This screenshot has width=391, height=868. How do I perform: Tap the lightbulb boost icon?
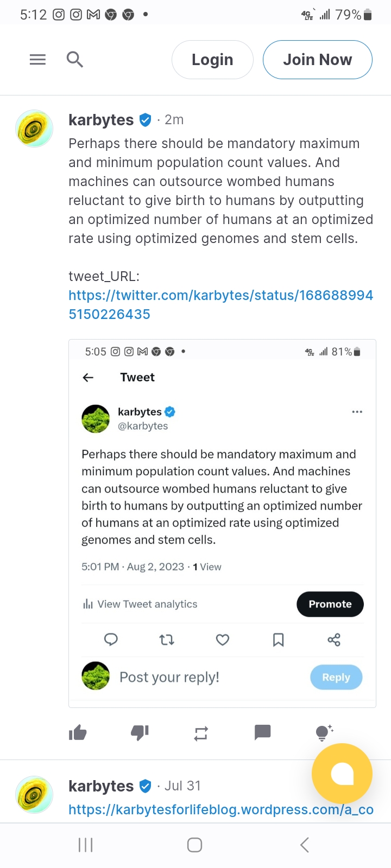[324, 732]
